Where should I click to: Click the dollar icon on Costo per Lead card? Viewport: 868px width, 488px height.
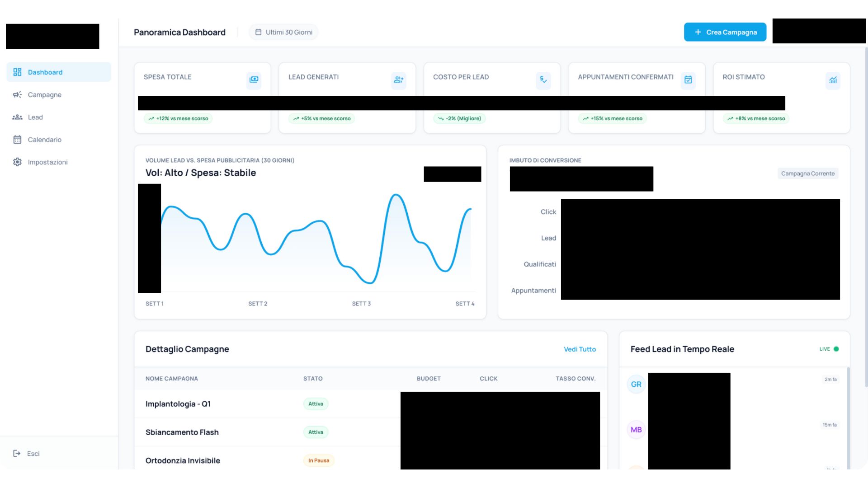point(543,80)
